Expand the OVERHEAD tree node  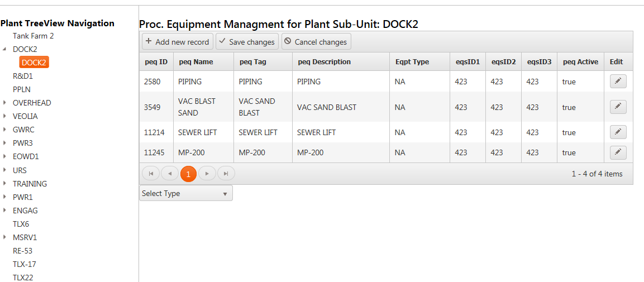[4, 103]
